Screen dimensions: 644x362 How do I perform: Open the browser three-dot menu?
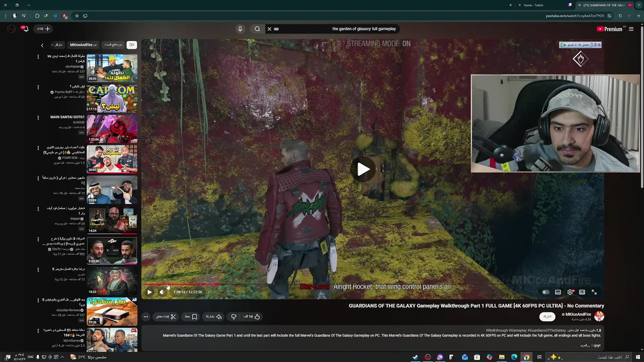click(x=5, y=16)
